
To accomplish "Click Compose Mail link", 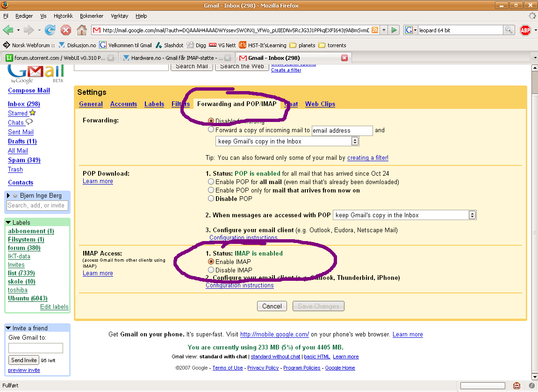I will click(x=29, y=91).
